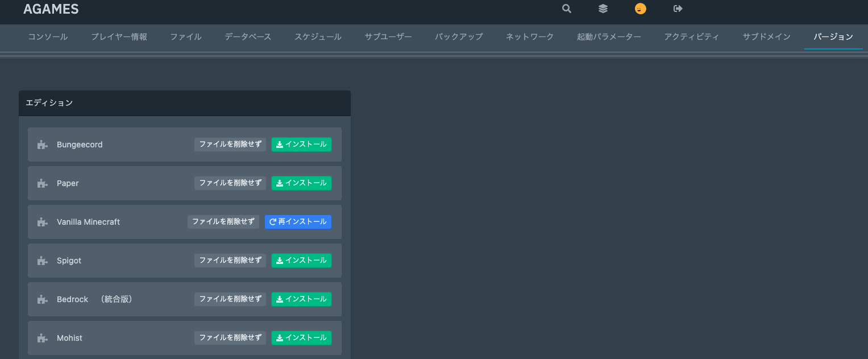Click the emoji avatar icon
The image size is (868, 359).
pos(640,9)
